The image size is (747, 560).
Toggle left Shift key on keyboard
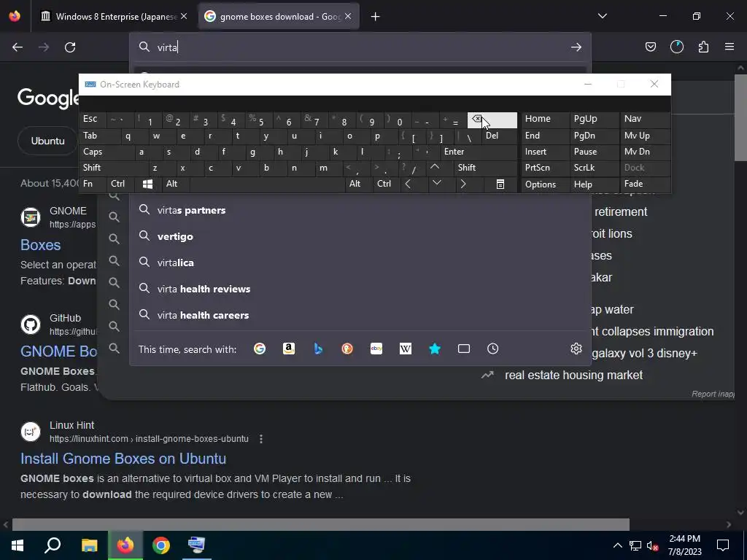113,168
